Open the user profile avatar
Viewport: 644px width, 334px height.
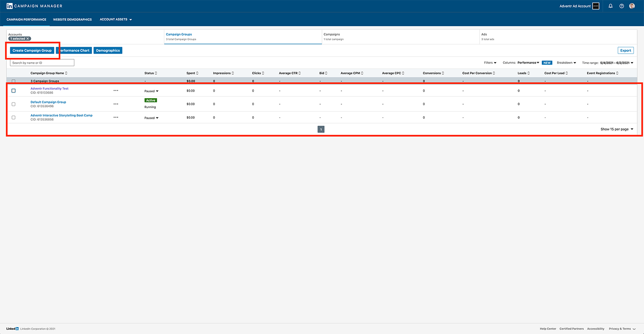click(x=632, y=6)
